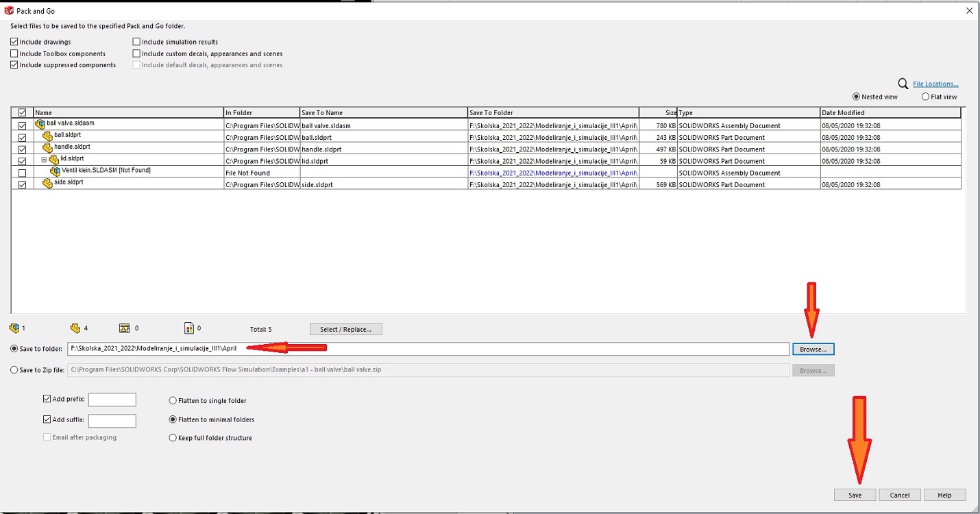Uncheck Include suppressed components
The height and width of the screenshot is (514, 980).
tap(14, 65)
